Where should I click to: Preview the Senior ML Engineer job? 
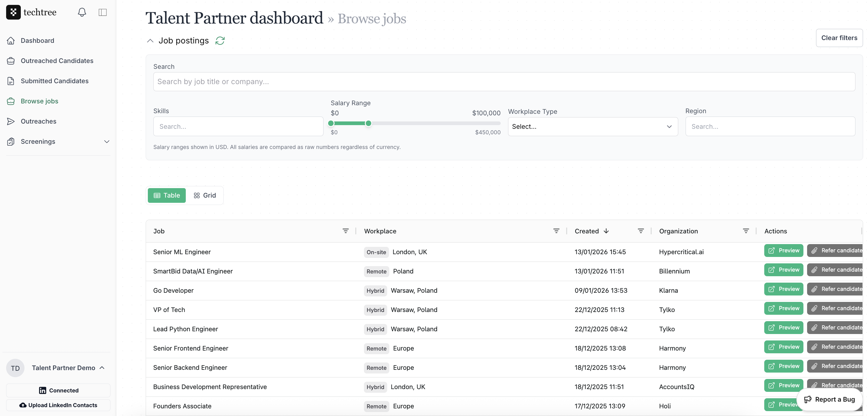(784, 250)
